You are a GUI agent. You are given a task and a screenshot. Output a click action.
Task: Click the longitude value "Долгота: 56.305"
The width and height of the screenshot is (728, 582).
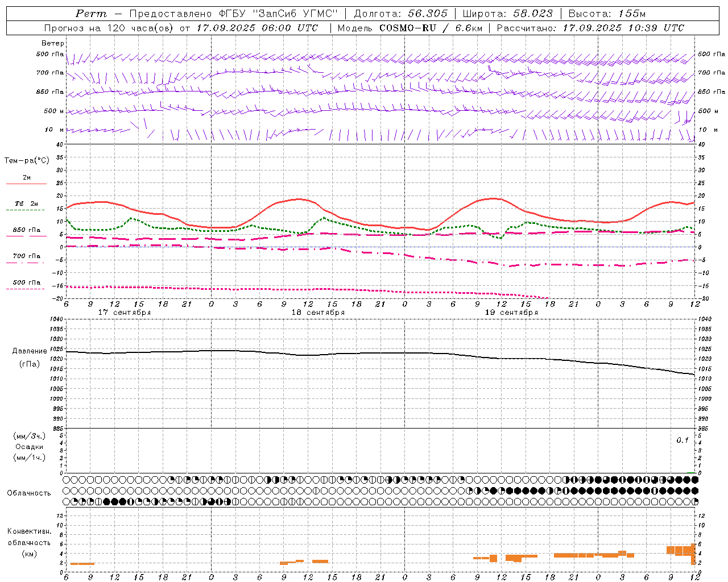pyautogui.click(x=401, y=14)
